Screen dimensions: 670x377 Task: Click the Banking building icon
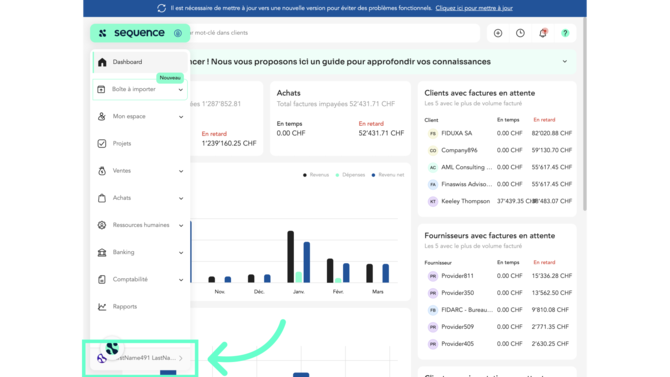[102, 252]
